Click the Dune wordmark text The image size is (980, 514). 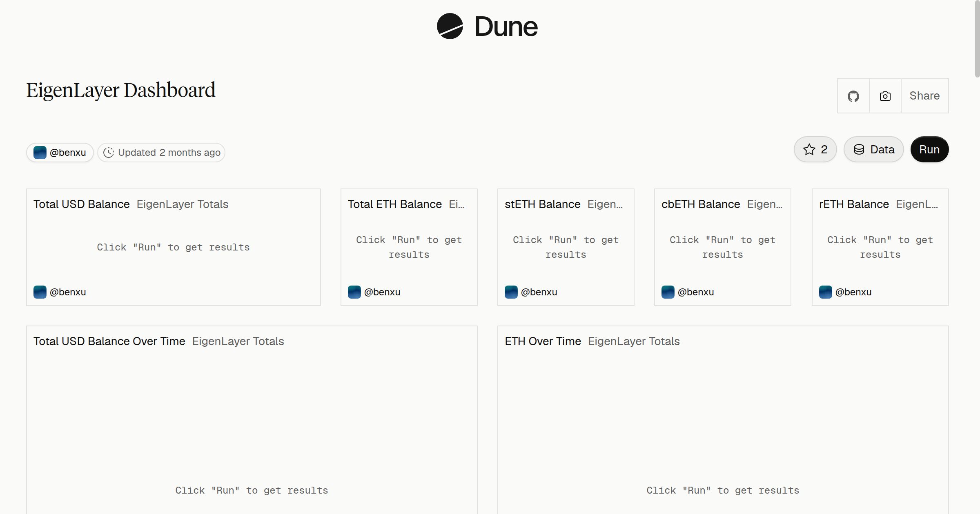tap(506, 27)
